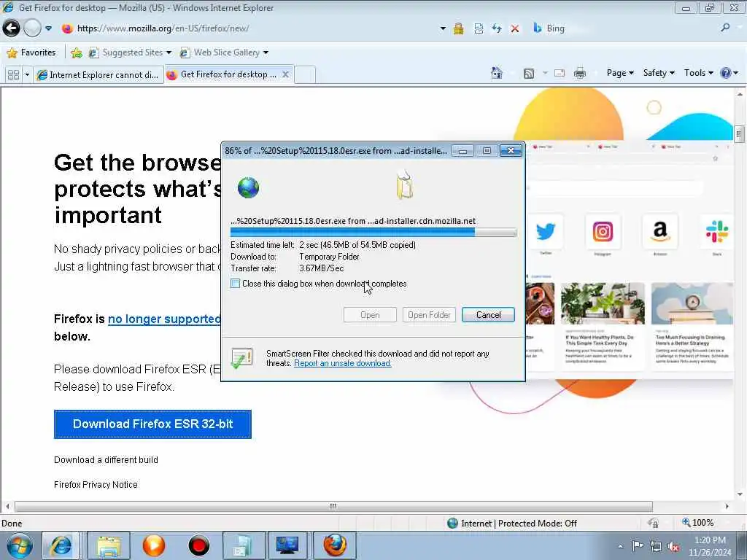Open the recent pages dropdown arrow
This screenshot has width=747, height=560.
coord(48,28)
